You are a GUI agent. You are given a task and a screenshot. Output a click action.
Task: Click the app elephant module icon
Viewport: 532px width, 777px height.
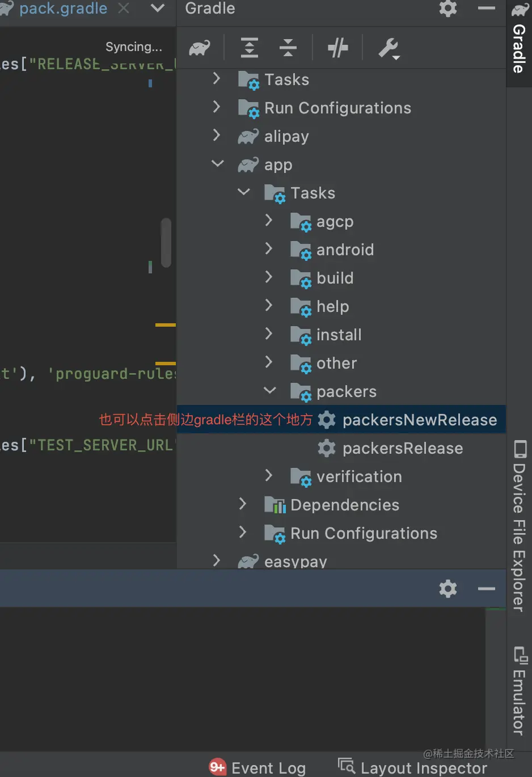248,165
